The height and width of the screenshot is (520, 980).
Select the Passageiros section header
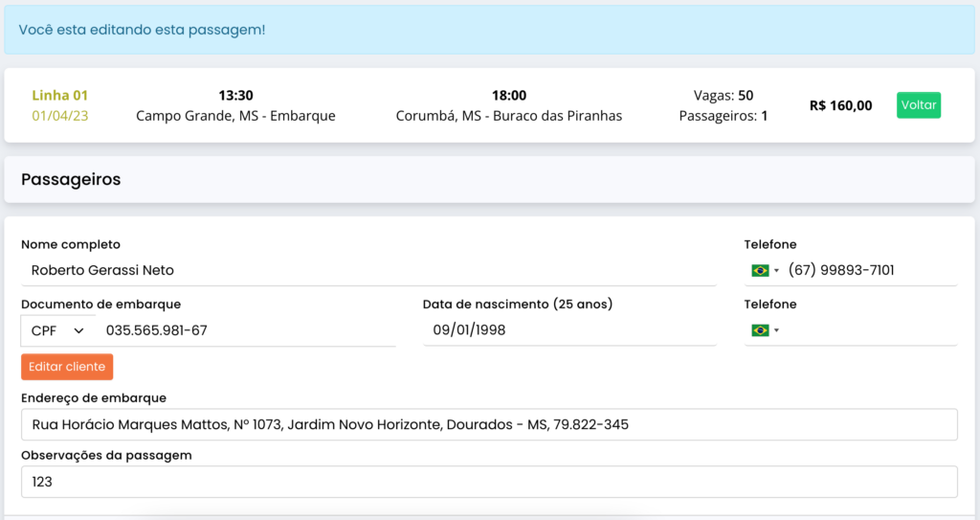coord(71,180)
